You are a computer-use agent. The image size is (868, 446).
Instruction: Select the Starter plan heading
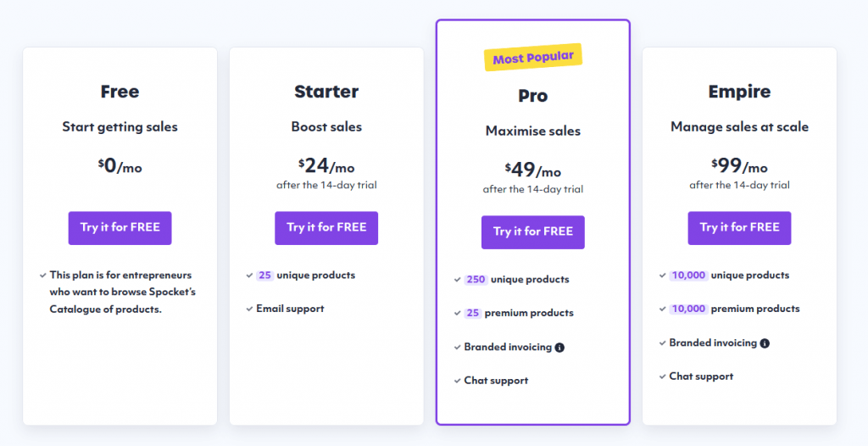(x=326, y=92)
